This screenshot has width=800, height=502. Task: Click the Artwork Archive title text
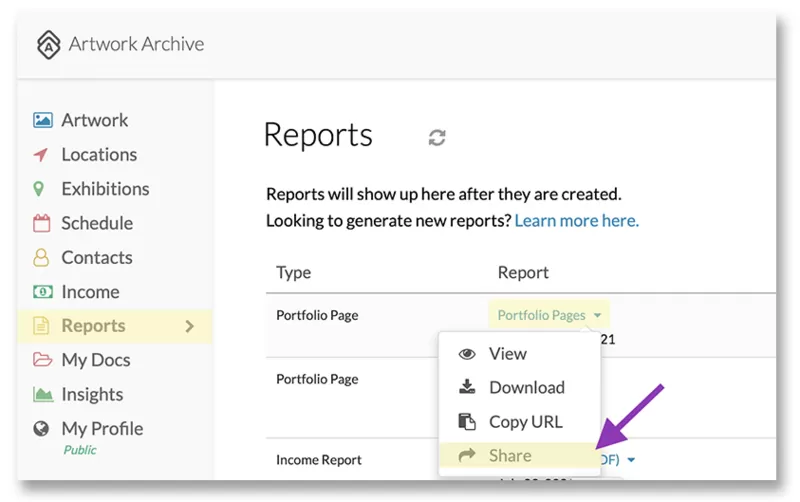pos(136,44)
